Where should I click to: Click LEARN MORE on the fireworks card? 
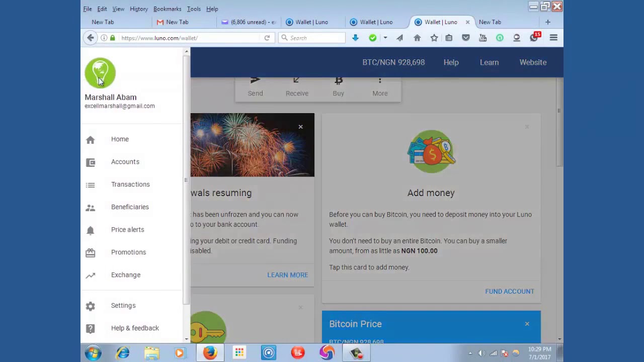coord(287,275)
